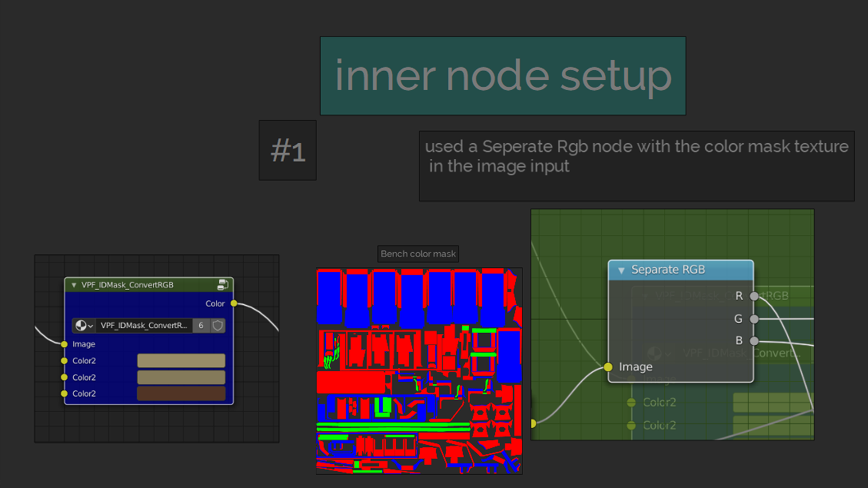868x488 pixels.
Task: Click the node tree browse sphere icon
Action: coord(84,326)
